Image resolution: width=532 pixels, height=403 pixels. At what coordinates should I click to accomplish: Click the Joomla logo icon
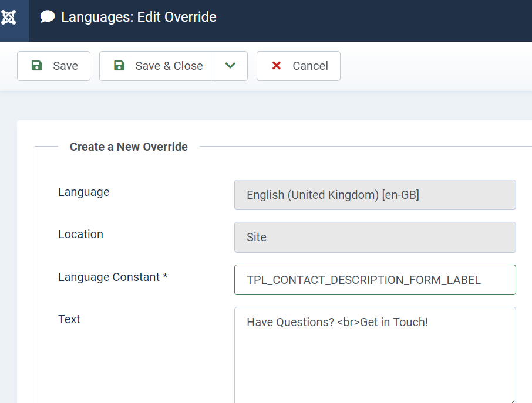pyautogui.click(x=9, y=18)
